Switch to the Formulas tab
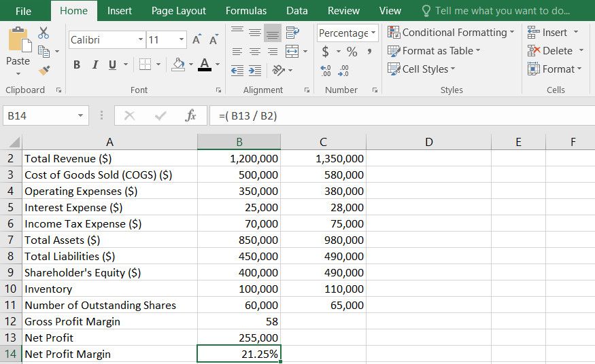Viewport: 595px width, 364px height. pyautogui.click(x=245, y=11)
